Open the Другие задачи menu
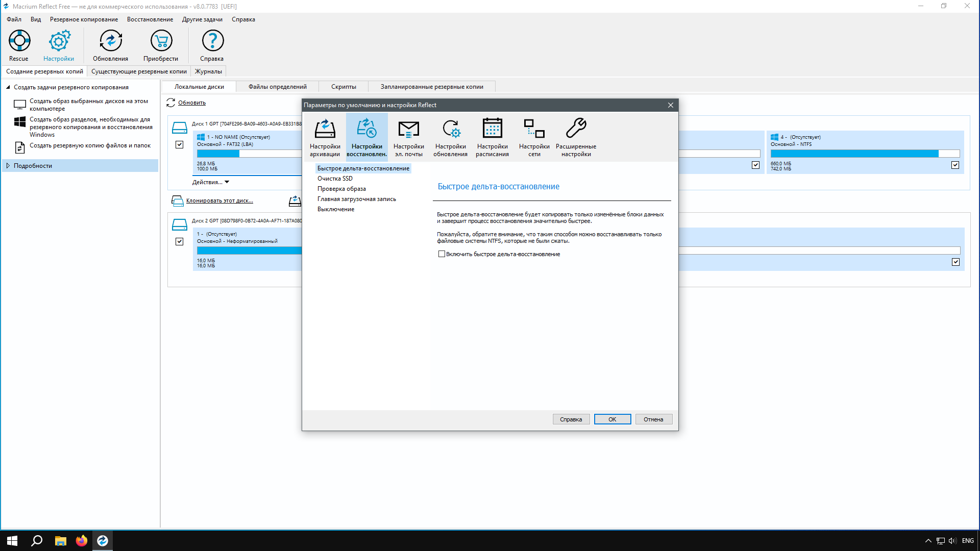The height and width of the screenshot is (551, 980). (x=202, y=19)
